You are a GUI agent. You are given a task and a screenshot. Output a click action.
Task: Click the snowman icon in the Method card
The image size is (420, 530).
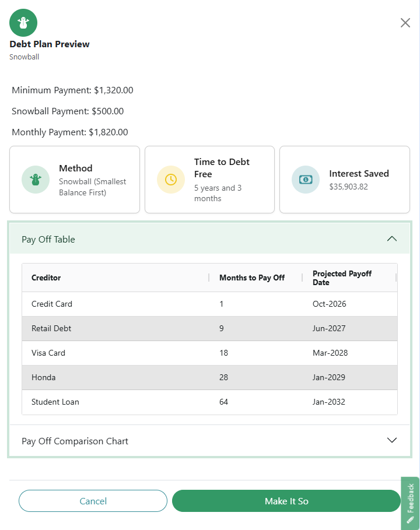(36, 180)
